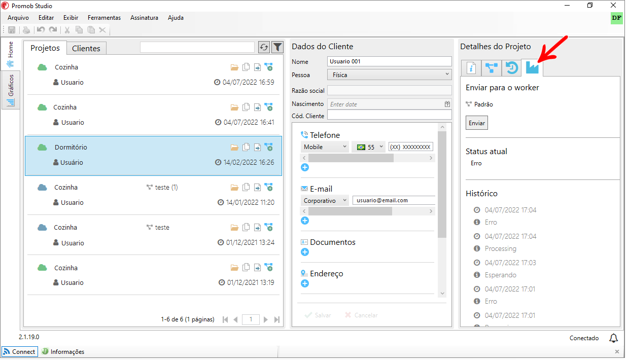Open folder for project tagged teste (1)

pos(234,187)
